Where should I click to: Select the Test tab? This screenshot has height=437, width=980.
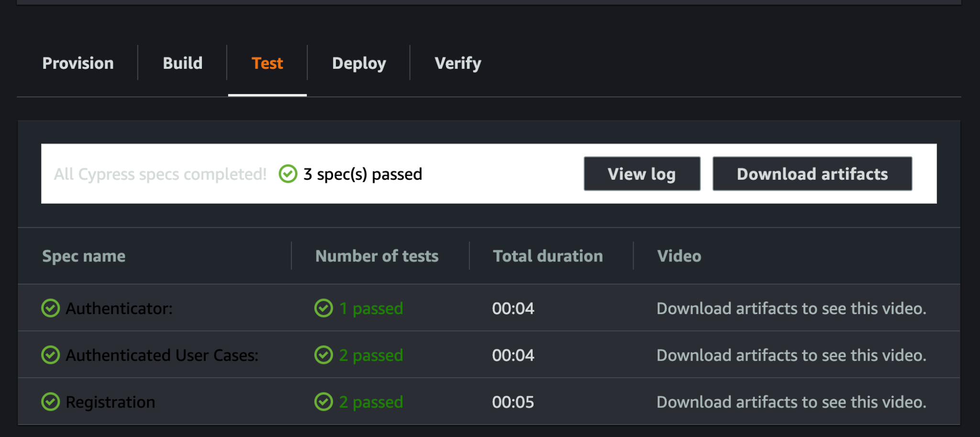[x=267, y=63]
